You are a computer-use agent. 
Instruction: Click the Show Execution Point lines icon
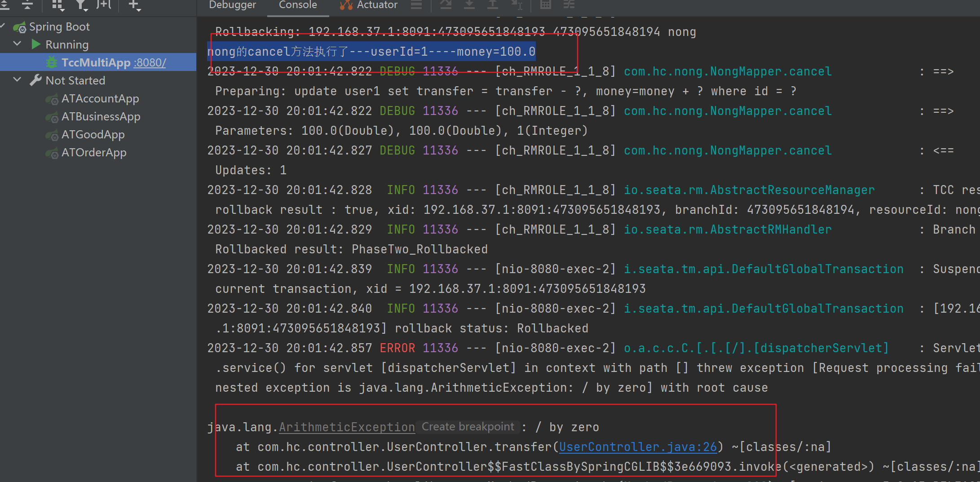point(417,5)
